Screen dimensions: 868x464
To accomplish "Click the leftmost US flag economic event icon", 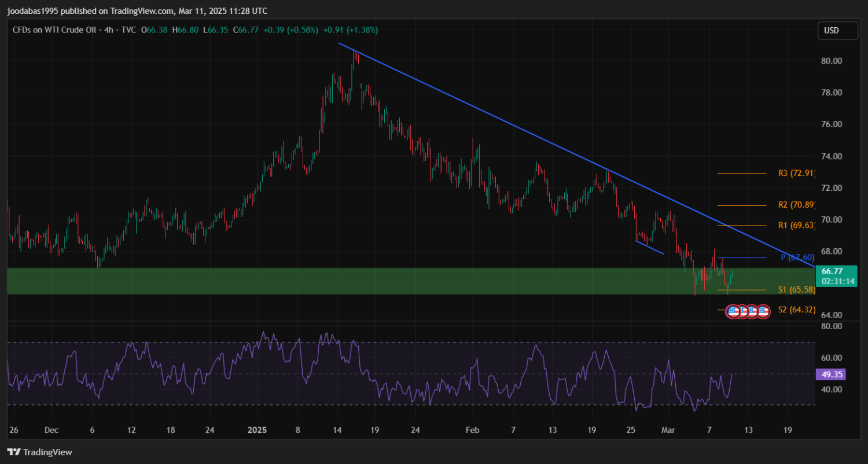I will [733, 311].
